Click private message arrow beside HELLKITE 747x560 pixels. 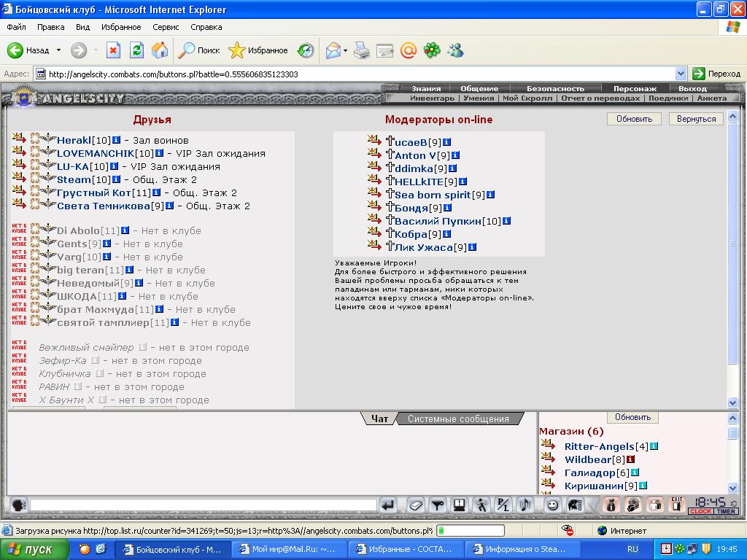tap(374, 179)
